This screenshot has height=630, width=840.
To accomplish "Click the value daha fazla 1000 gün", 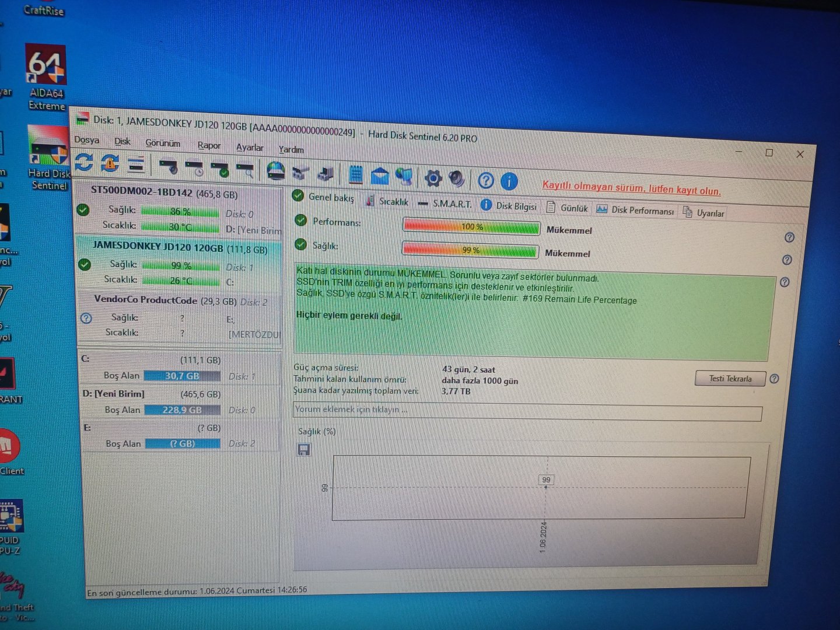I will pos(480,380).
